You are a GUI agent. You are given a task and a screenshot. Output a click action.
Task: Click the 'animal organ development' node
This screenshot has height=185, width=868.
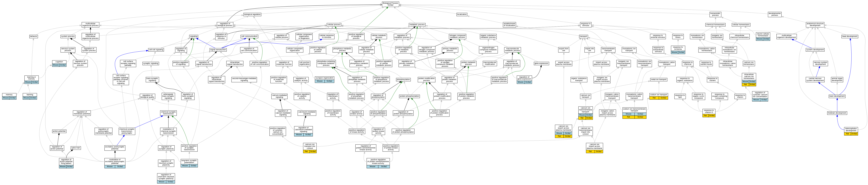pyautogui.click(x=837, y=80)
